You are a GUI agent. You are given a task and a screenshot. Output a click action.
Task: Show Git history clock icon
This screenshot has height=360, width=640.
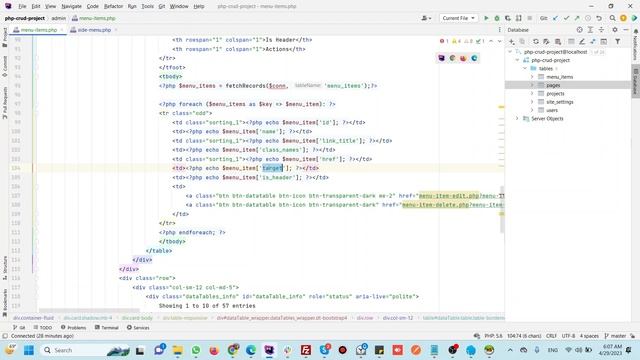coord(588,18)
